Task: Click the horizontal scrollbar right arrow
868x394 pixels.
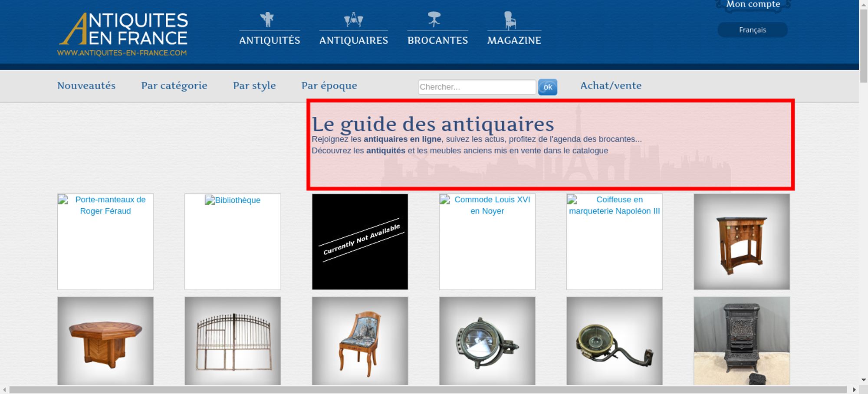Action: pyautogui.click(x=854, y=390)
